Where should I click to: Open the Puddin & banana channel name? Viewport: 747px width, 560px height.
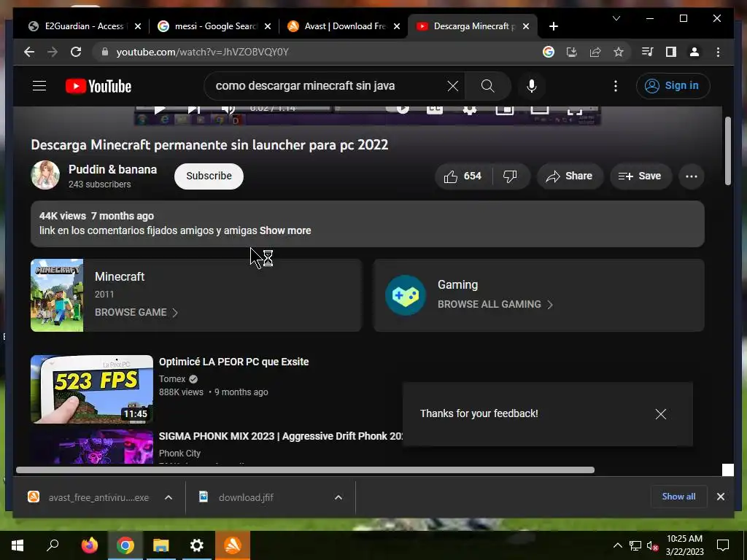pyautogui.click(x=112, y=169)
